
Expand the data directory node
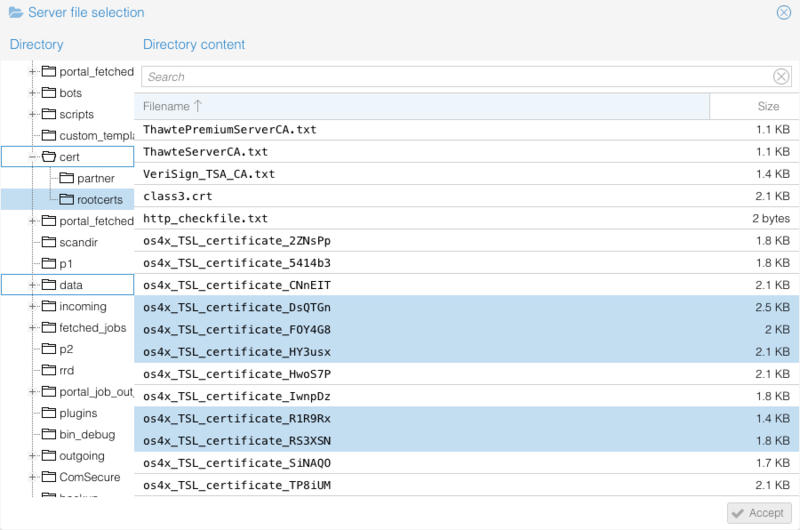point(33,285)
